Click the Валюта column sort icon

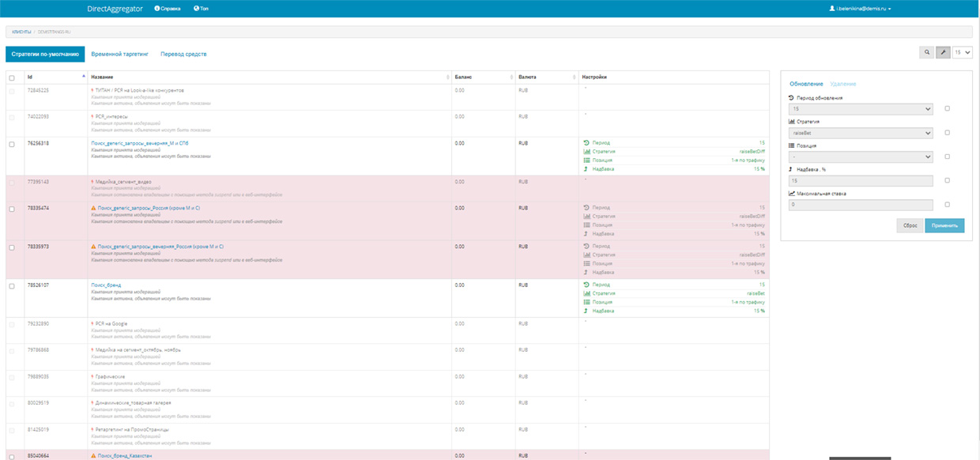click(574, 77)
